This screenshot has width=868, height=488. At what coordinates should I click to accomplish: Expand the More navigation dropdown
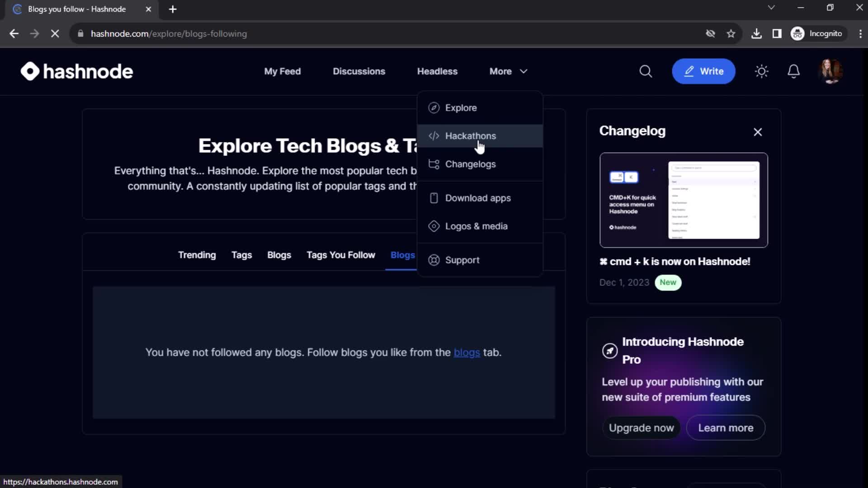(507, 71)
